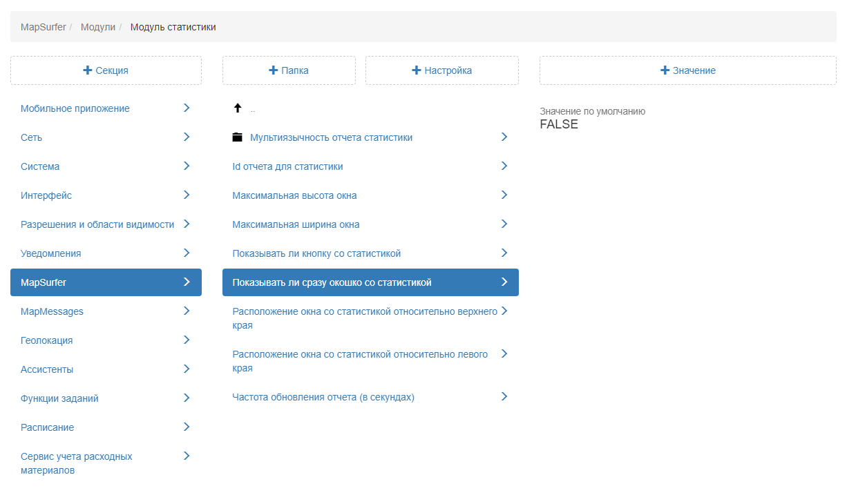Screen dimensions: 847x504
Task: Select Мобильное приложение section
Action: 106,108
